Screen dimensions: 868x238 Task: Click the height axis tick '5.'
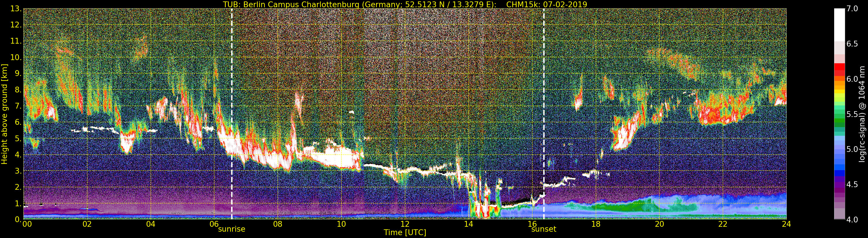[18, 138]
